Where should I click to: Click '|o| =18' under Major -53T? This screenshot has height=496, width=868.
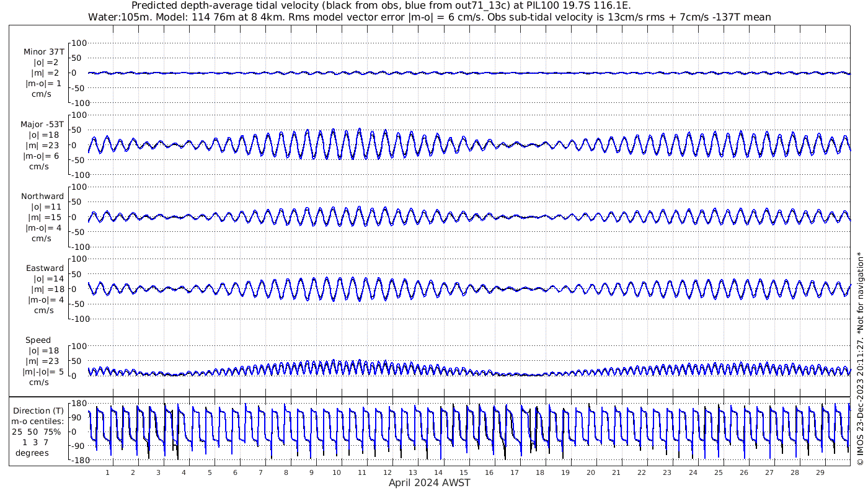point(43,135)
